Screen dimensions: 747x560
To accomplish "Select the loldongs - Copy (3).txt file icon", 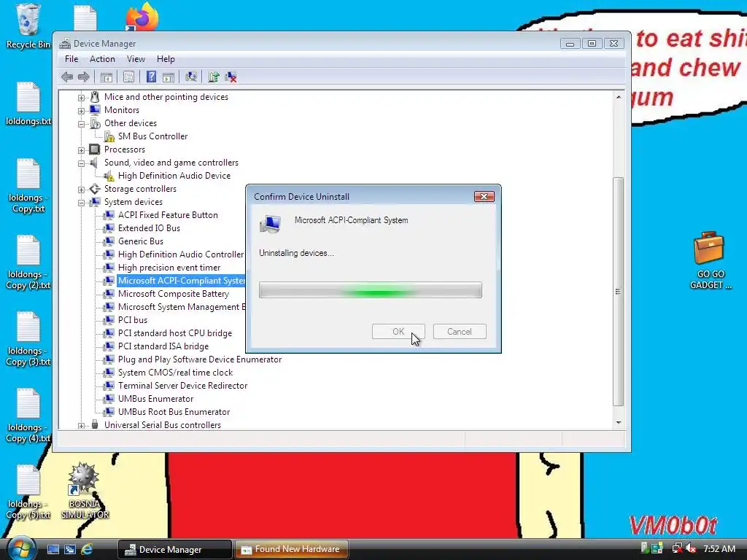I will tap(28, 339).
